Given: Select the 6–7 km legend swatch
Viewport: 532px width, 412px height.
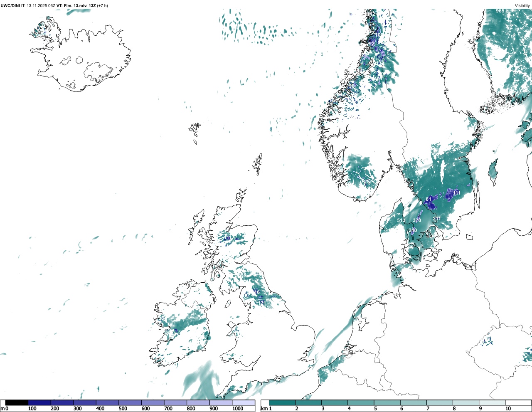Looking at the screenshot, I should [414, 403].
